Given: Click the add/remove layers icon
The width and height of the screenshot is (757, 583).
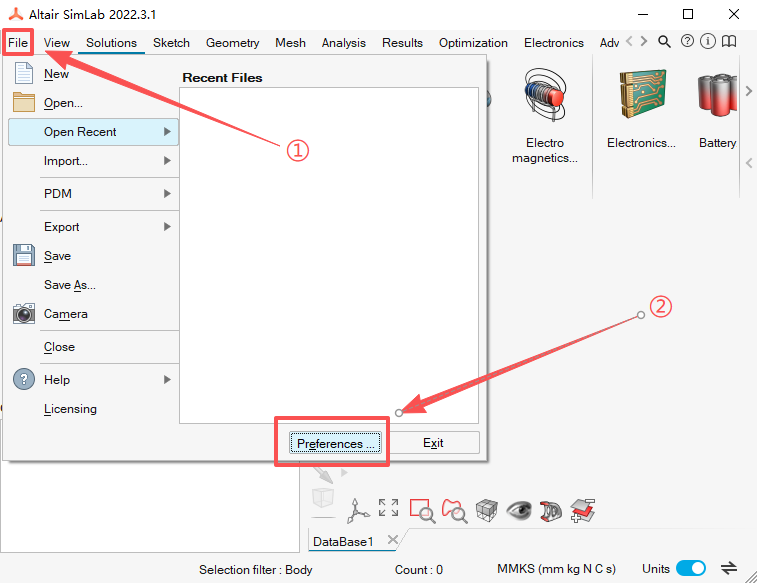Looking at the screenshot, I should pos(582,511).
